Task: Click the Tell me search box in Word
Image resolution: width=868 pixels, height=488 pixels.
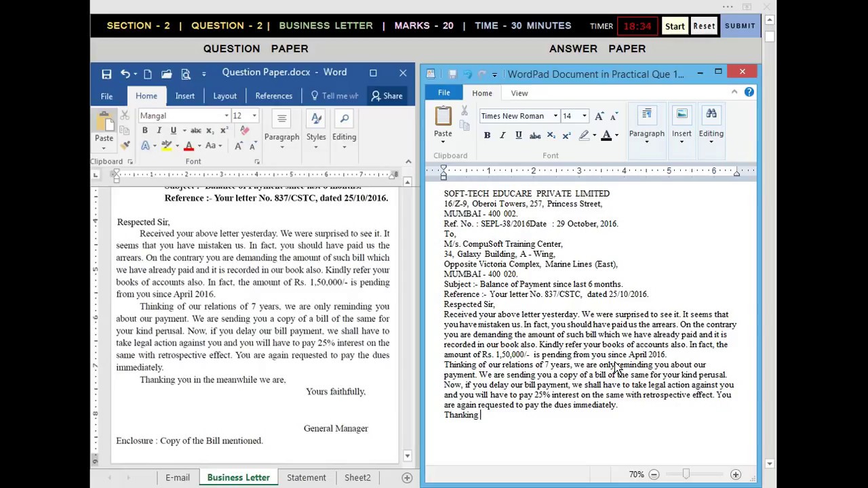Action: (x=334, y=96)
